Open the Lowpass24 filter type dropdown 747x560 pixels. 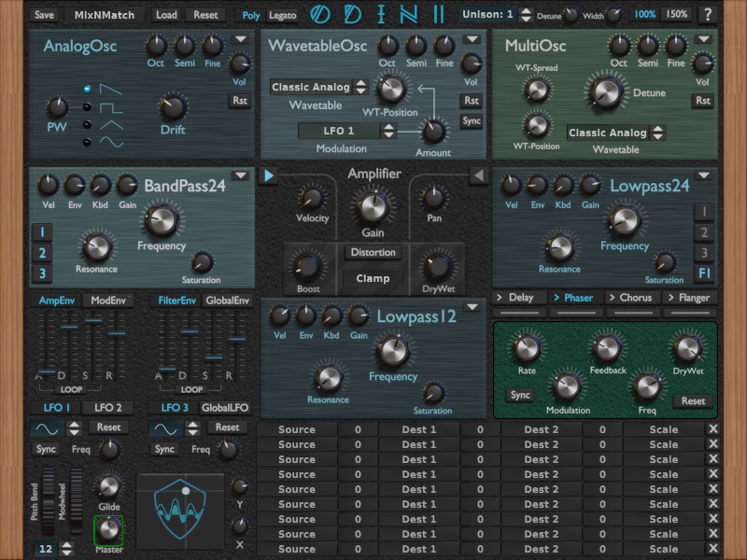click(x=704, y=175)
